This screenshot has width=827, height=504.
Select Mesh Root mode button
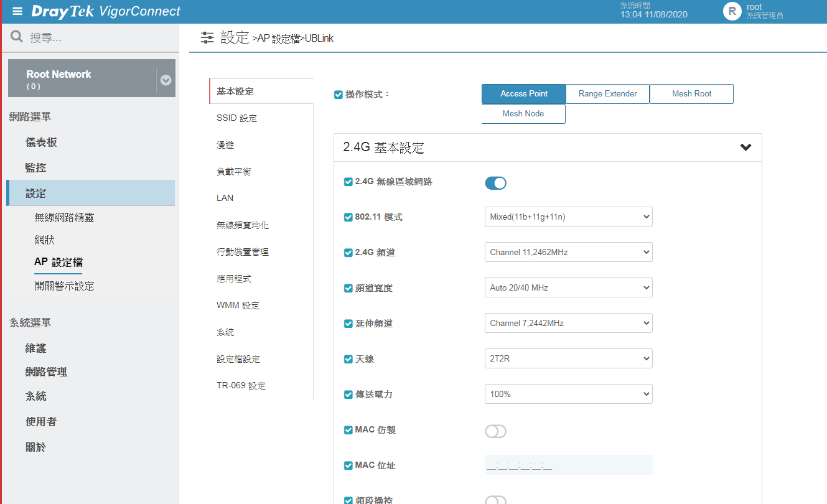pyautogui.click(x=691, y=94)
